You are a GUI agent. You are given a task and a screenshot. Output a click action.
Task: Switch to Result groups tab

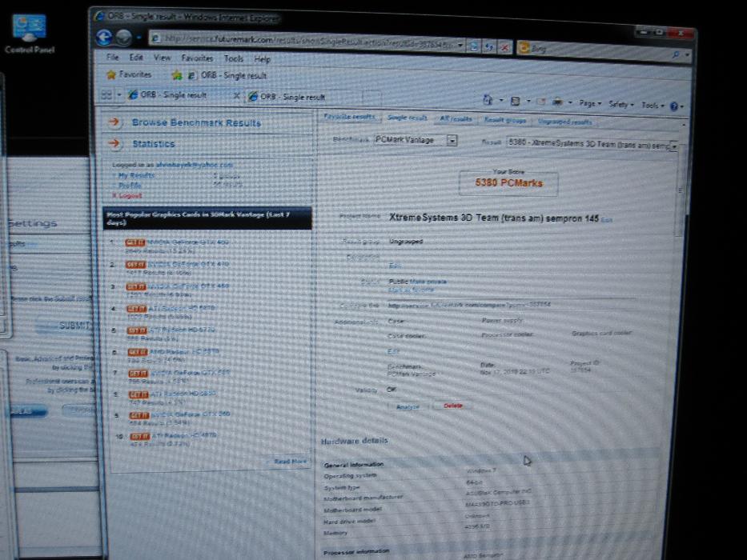[505, 120]
